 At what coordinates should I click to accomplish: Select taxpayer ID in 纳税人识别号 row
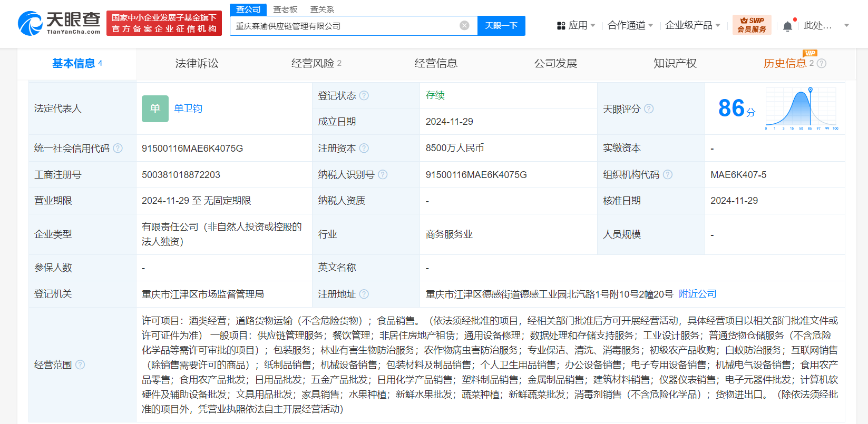point(476,175)
